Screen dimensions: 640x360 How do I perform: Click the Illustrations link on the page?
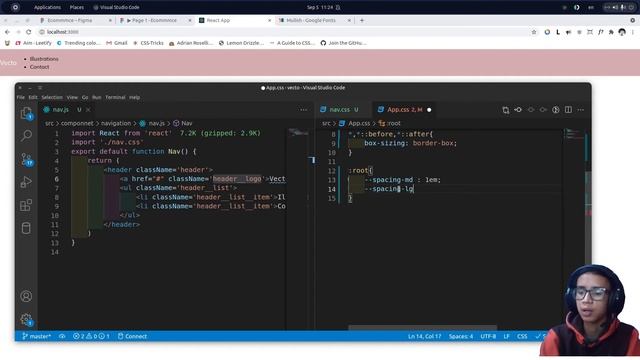tap(44, 59)
